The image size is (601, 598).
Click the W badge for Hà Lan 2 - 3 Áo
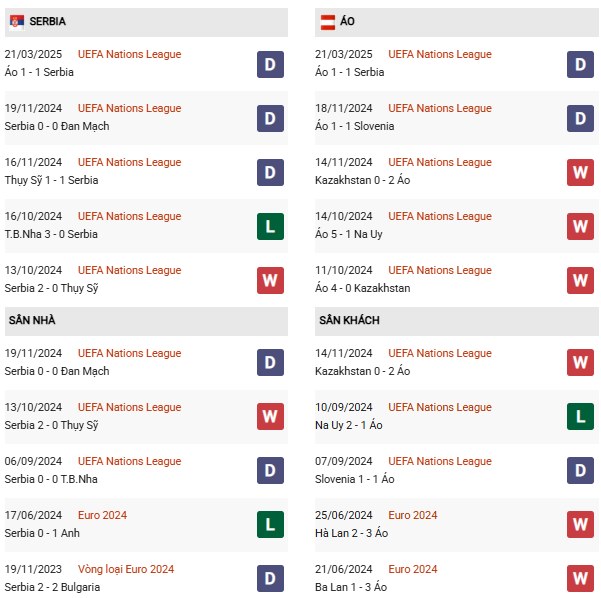pyautogui.click(x=580, y=524)
